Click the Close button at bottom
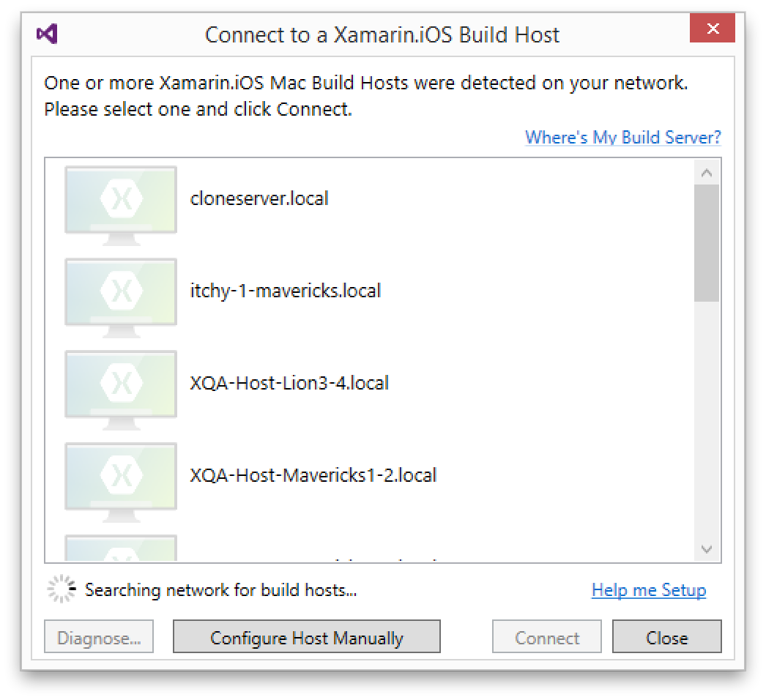 coord(667,636)
